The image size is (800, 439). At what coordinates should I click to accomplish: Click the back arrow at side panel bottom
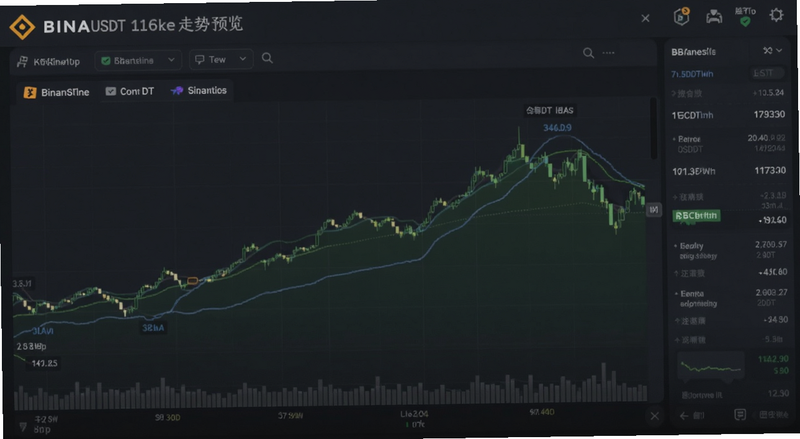point(684,416)
